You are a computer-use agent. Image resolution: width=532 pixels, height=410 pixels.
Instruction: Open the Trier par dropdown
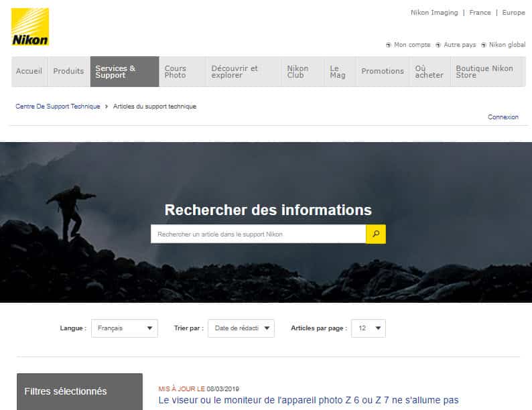coord(241,328)
